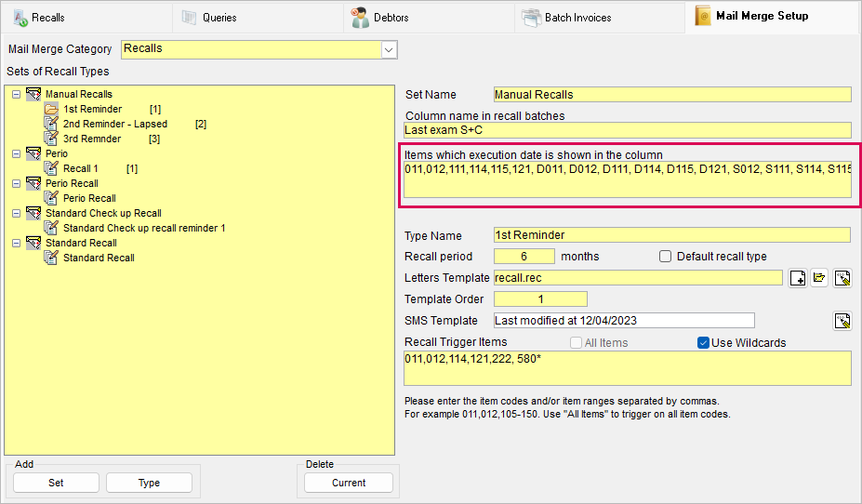The image size is (862, 504).
Task: Click the Mail Merge Setup address book icon
Action: tap(703, 16)
